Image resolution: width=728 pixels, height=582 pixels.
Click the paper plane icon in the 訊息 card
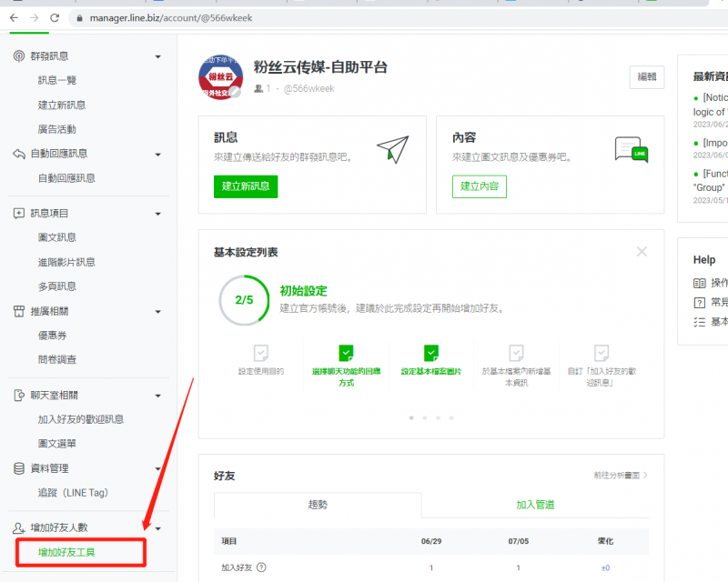point(393,149)
